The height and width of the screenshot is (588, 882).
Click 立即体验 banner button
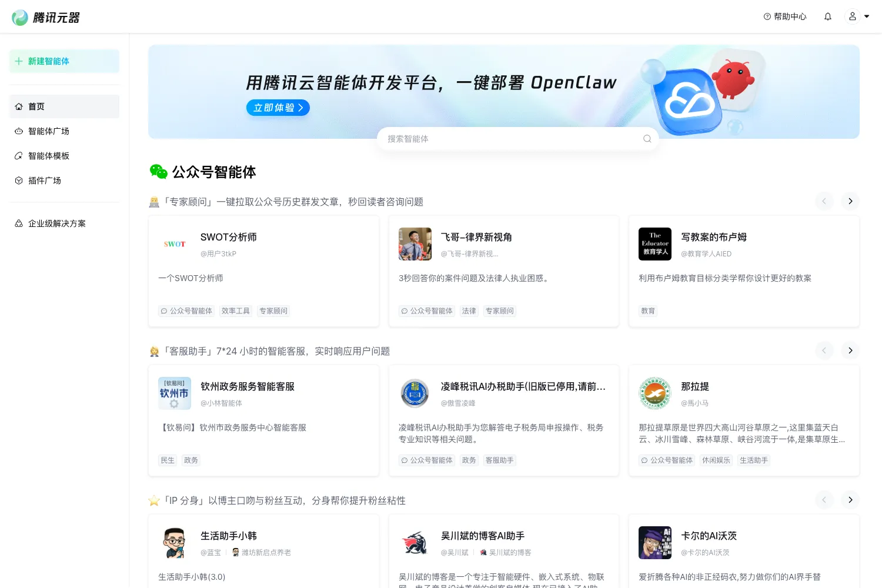pyautogui.click(x=278, y=108)
